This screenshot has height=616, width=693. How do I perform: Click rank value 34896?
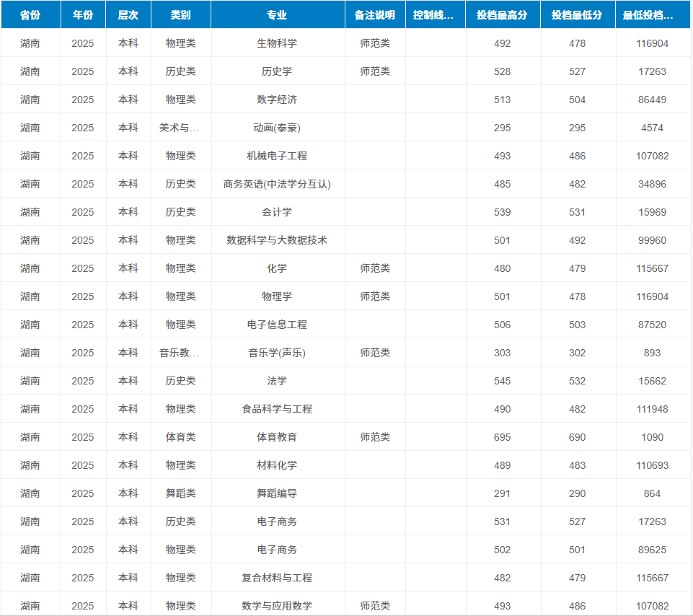coord(653,184)
